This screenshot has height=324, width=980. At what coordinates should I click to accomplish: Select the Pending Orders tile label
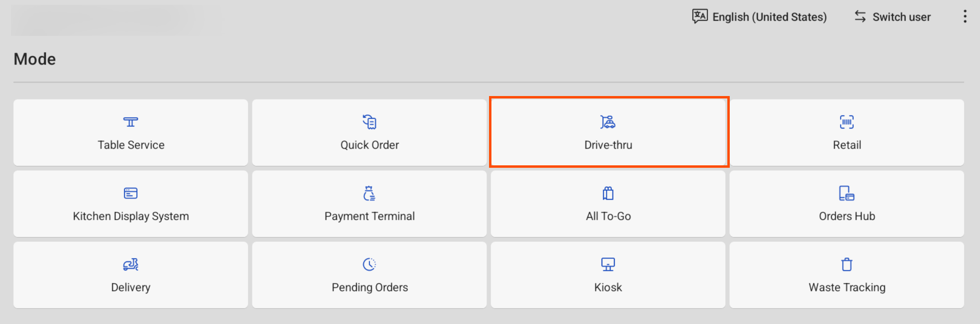coord(370,287)
